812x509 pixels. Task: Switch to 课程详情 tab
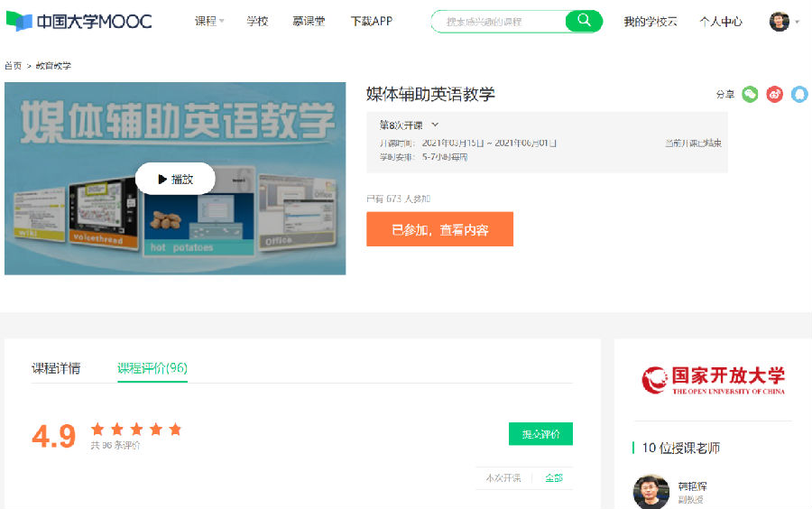tap(56, 368)
